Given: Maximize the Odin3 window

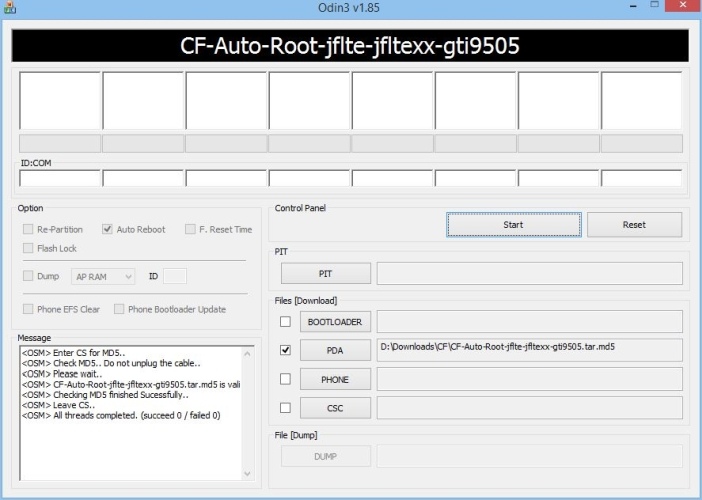Looking at the screenshot, I should click(x=655, y=5).
